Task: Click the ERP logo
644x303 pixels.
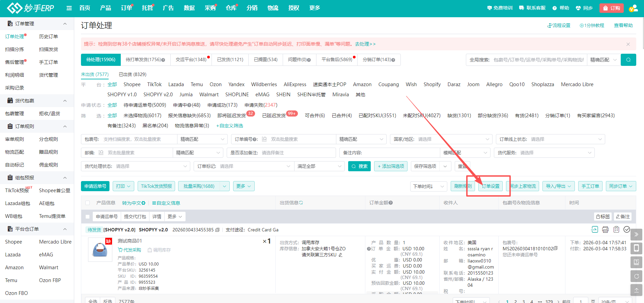Action: (30, 8)
